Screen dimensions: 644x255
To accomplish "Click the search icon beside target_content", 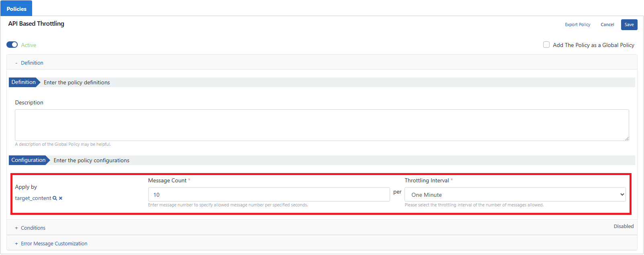I will (55, 198).
